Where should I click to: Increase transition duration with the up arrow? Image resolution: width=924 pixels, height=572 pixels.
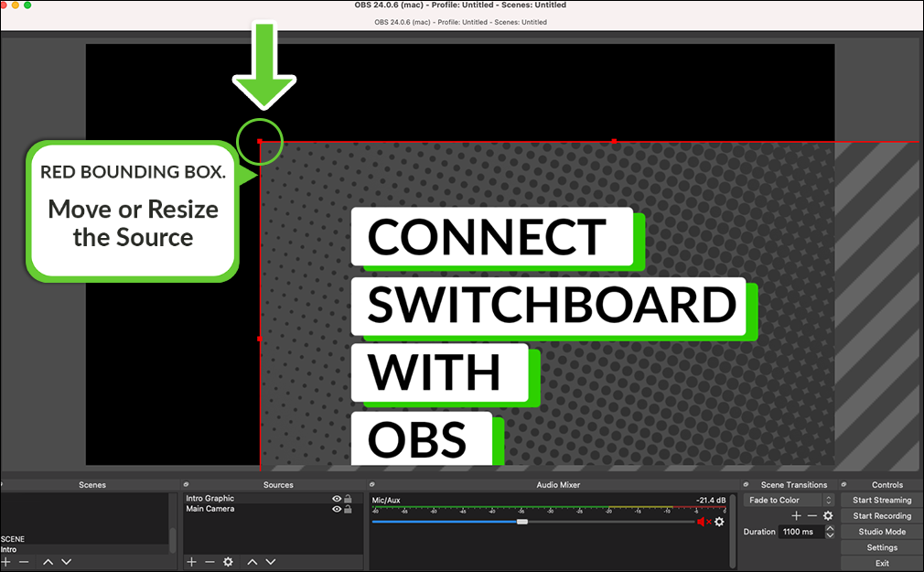[831, 528]
